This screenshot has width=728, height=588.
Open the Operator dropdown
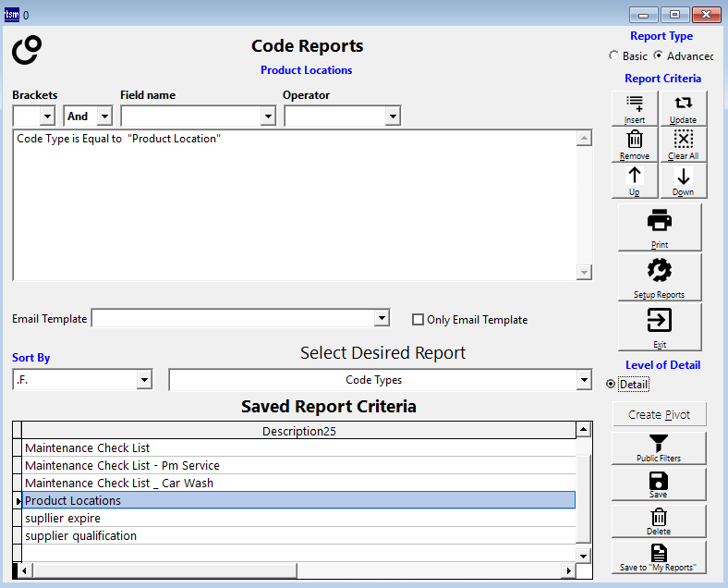point(393,116)
